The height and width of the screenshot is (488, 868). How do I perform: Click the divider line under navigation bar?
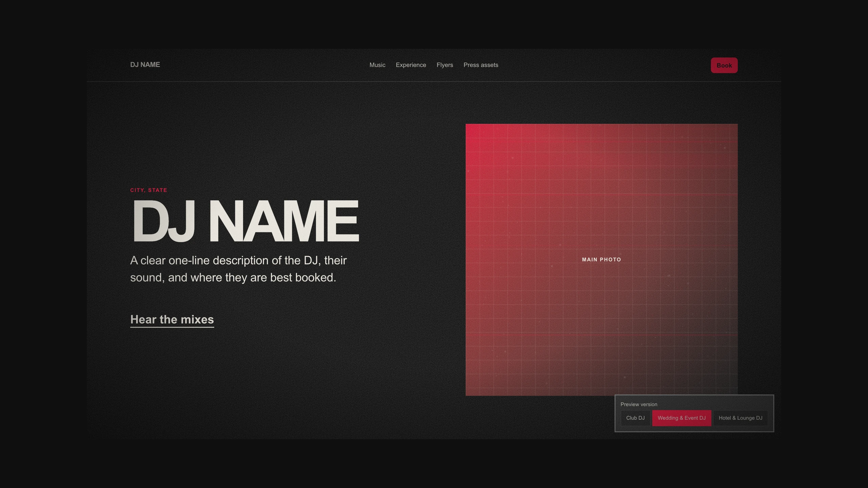coord(434,81)
